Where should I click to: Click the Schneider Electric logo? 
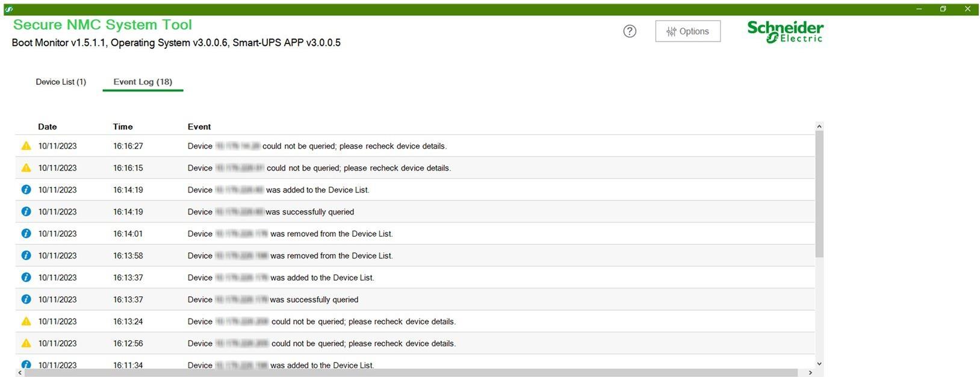(785, 31)
